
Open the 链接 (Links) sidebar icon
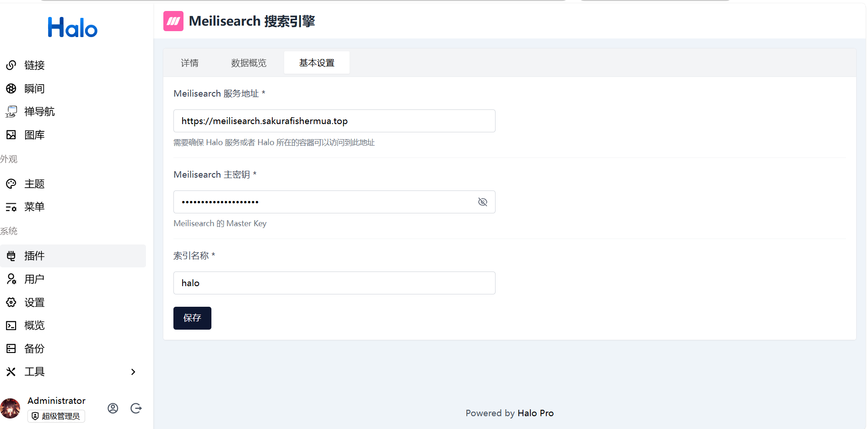(11, 65)
